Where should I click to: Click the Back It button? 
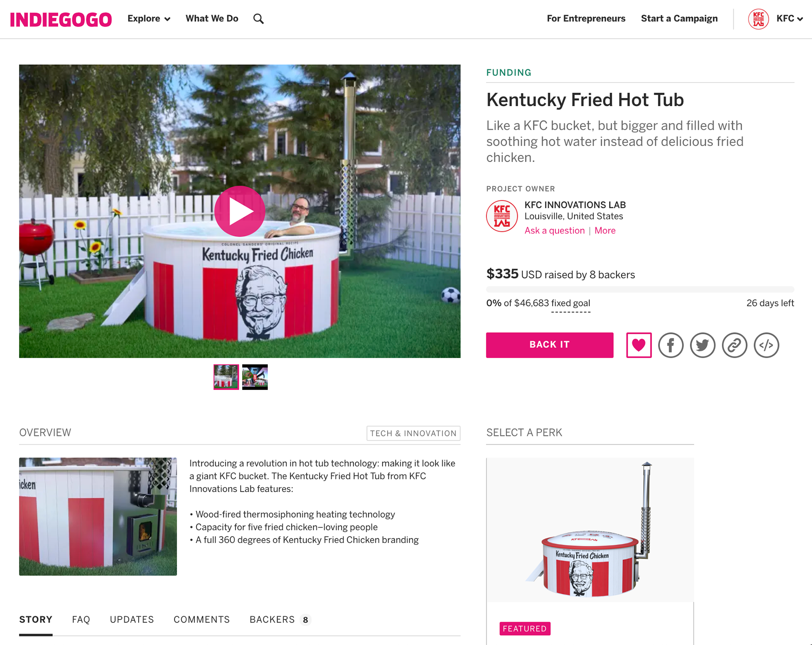(549, 345)
